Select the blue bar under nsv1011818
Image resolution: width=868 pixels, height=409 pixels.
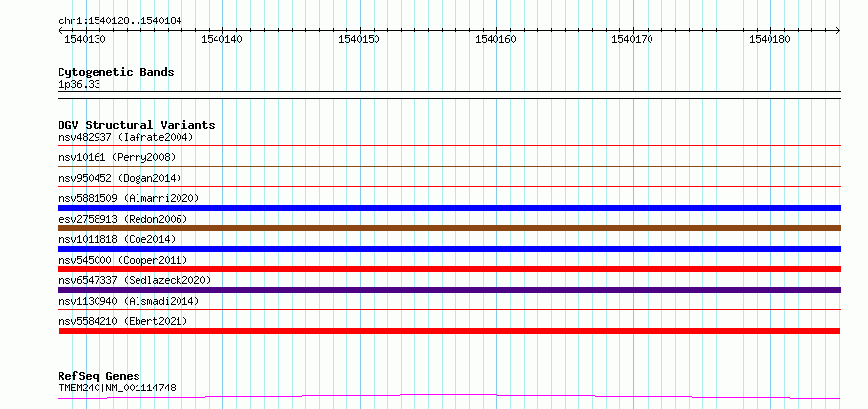pos(449,249)
